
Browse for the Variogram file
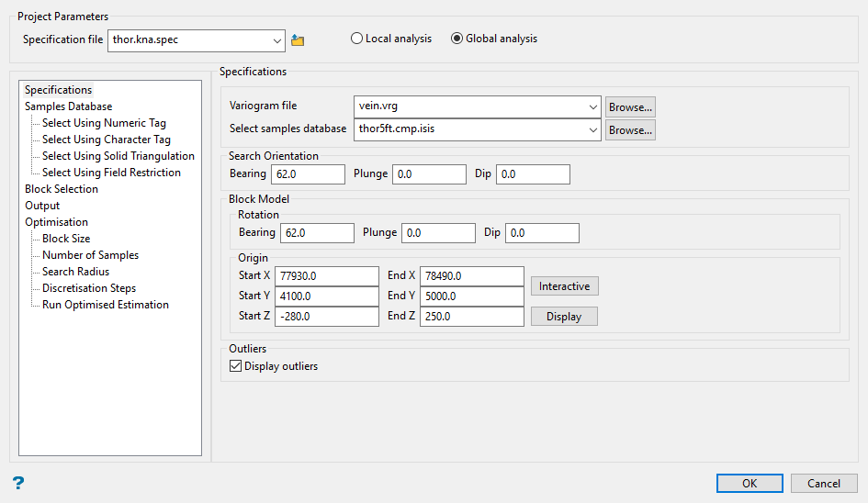coord(630,106)
